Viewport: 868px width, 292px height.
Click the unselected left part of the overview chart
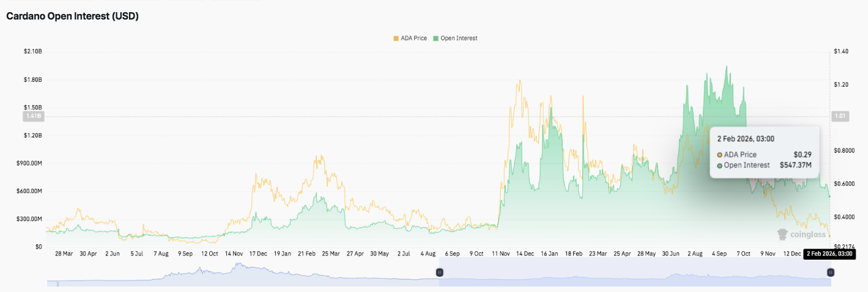pyautogui.click(x=245, y=272)
